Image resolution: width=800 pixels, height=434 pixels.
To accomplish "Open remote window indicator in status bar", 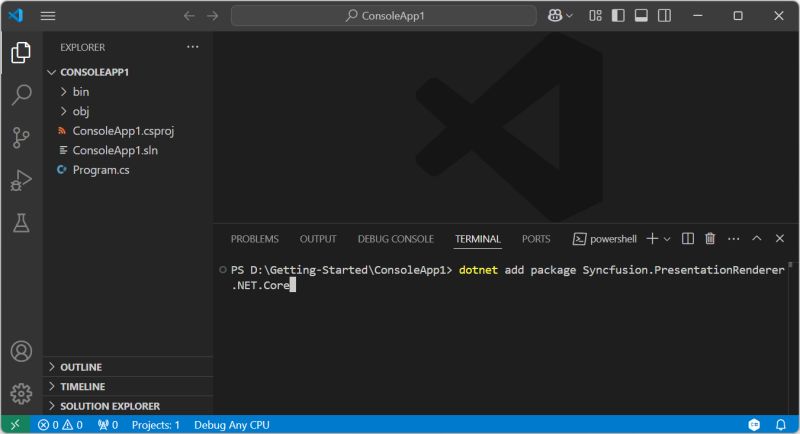I will coord(15,424).
